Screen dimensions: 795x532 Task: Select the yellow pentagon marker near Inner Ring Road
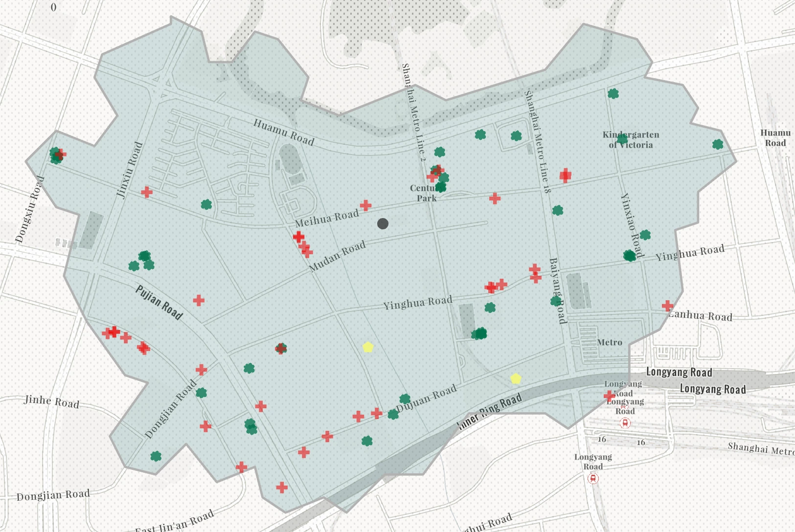coord(516,378)
